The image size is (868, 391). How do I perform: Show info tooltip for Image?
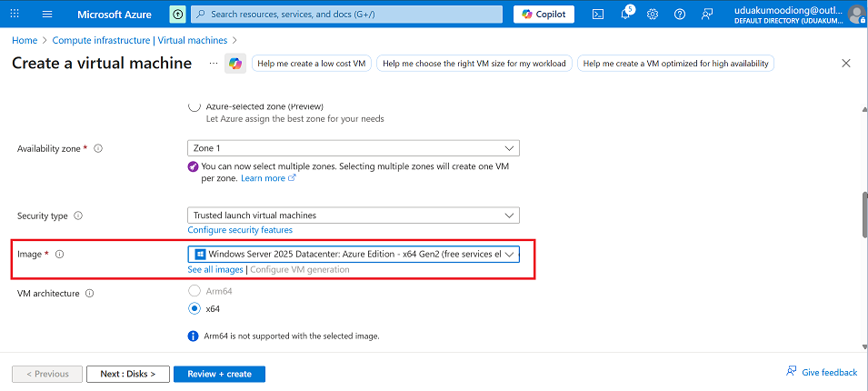(x=60, y=255)
